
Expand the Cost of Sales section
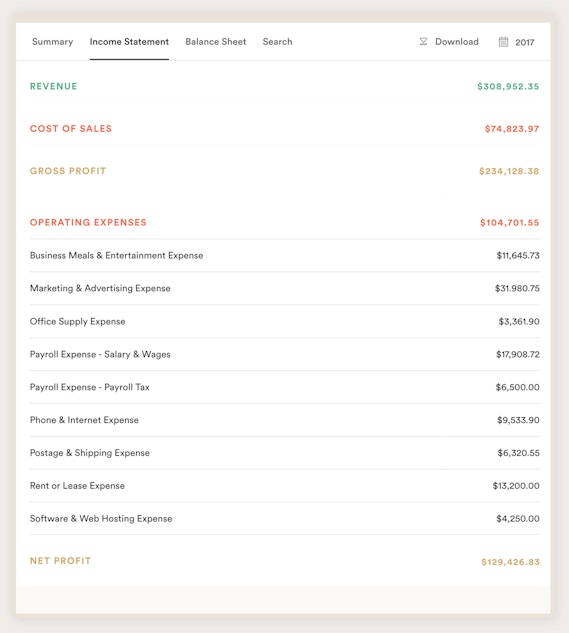[284, 129]
